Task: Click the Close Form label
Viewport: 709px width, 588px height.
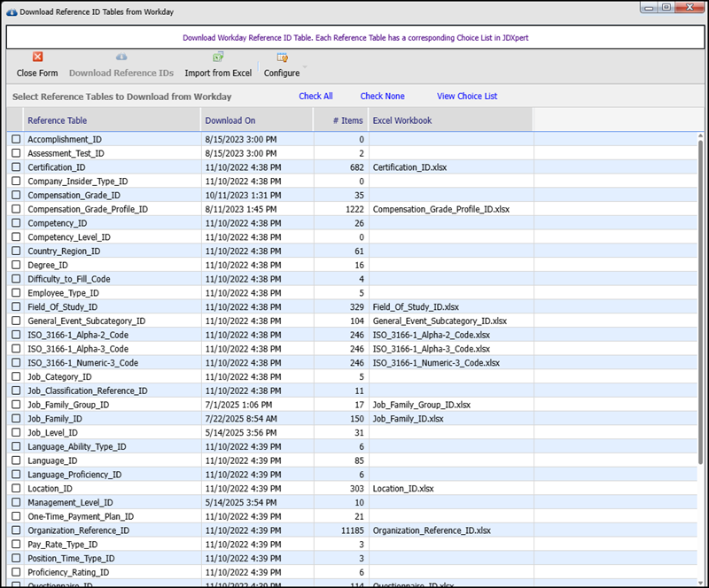Action: [x=37, y=73]
